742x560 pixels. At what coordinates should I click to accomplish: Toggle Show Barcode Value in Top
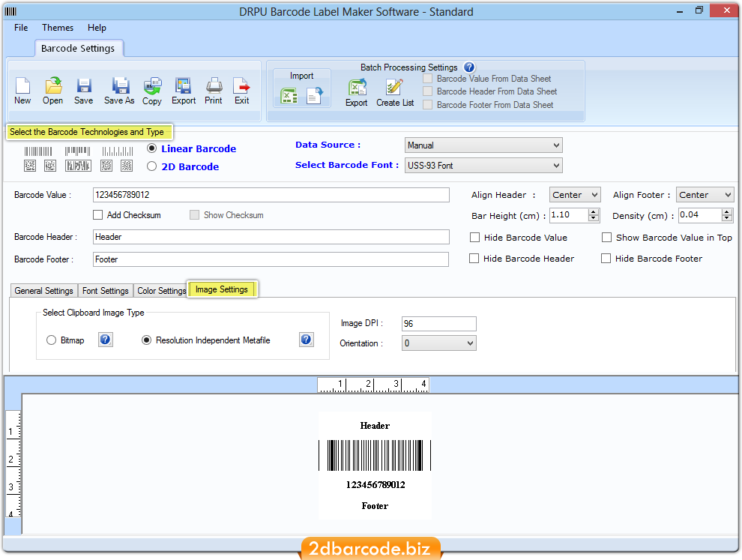click(606, 237)
